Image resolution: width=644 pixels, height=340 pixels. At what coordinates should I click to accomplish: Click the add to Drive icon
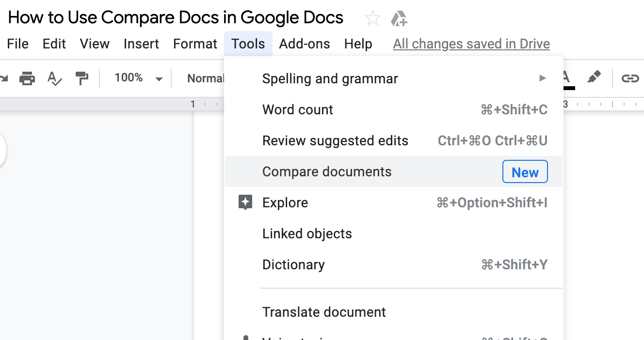pos(399,18)
